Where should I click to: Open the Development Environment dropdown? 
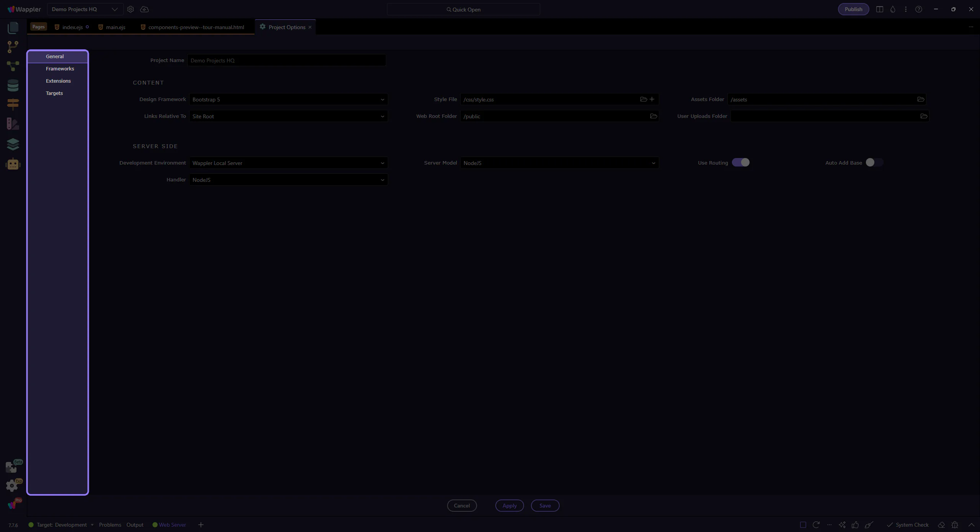[x=288, y=163]
